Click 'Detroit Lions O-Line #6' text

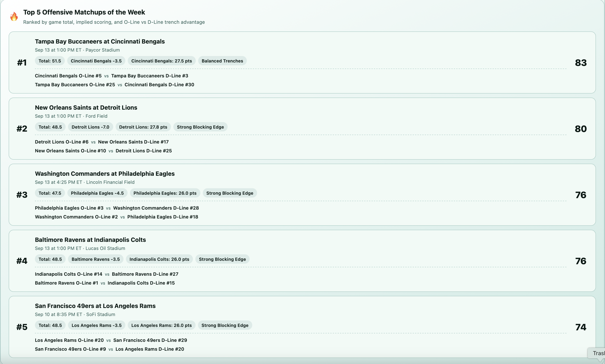pos(62,142)
